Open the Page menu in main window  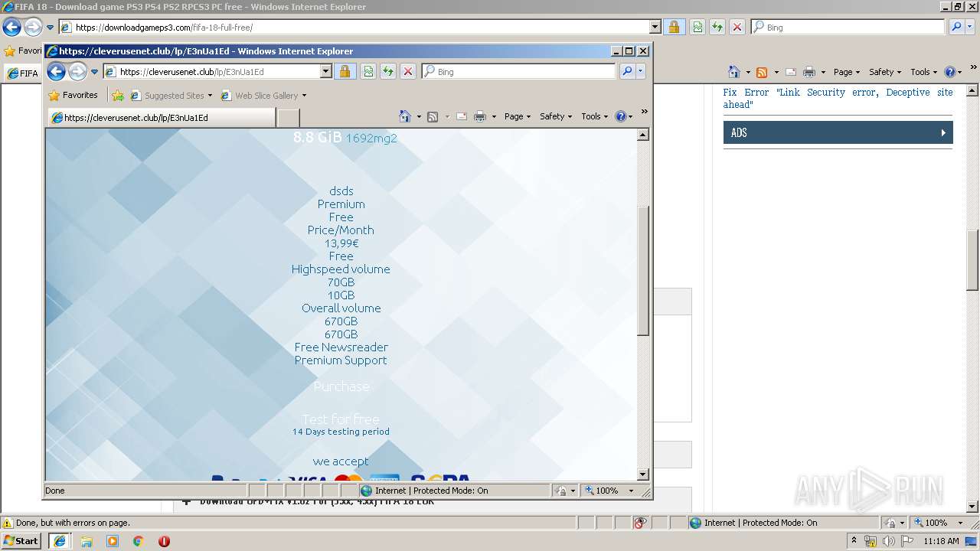[x=847, y=72]
